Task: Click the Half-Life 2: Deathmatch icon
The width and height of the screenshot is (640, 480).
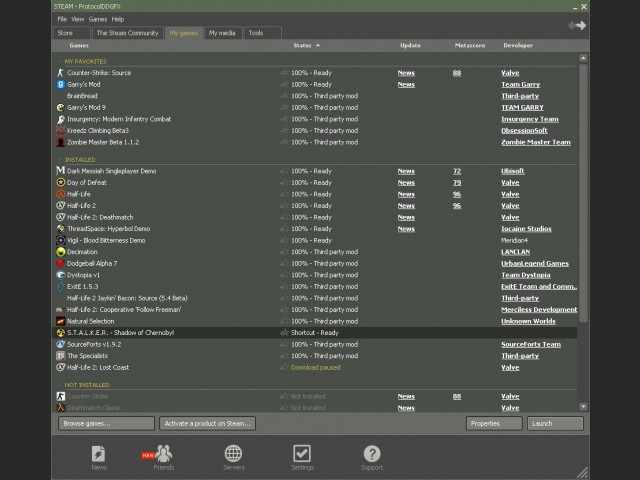Action: (x=60, y=217)
